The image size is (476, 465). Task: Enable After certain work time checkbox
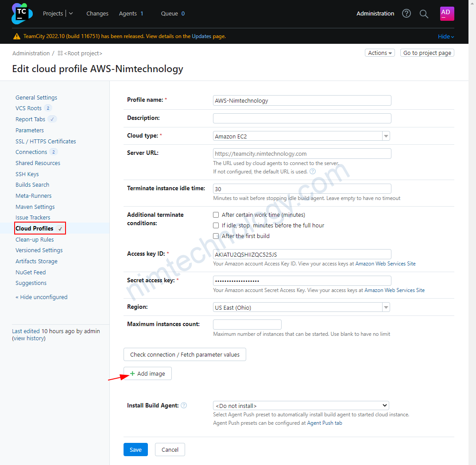pyautogui.click(x=216, y=215)
